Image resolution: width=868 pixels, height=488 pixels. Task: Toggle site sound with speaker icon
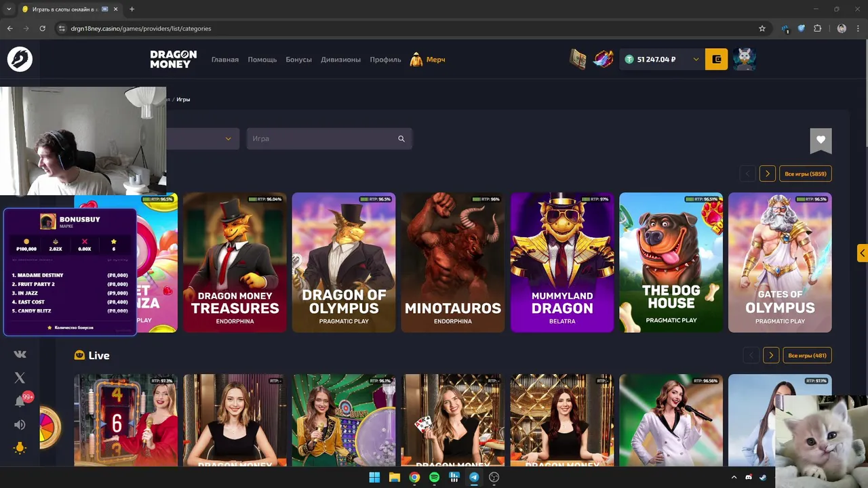tap(20, 424)
